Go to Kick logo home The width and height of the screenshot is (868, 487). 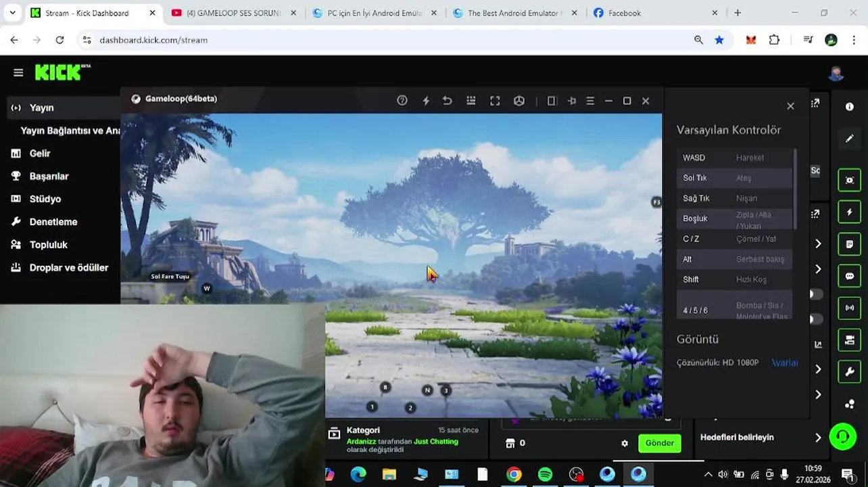[62, 72]
